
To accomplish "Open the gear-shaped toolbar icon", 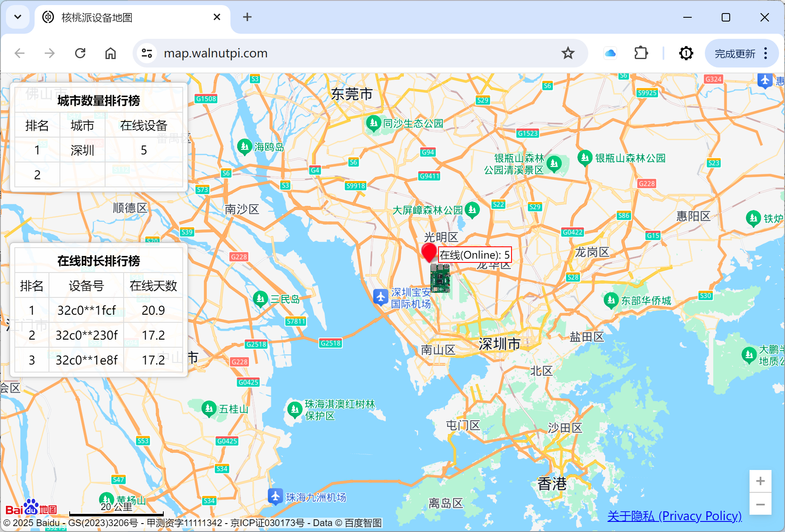I will [686, 53].
